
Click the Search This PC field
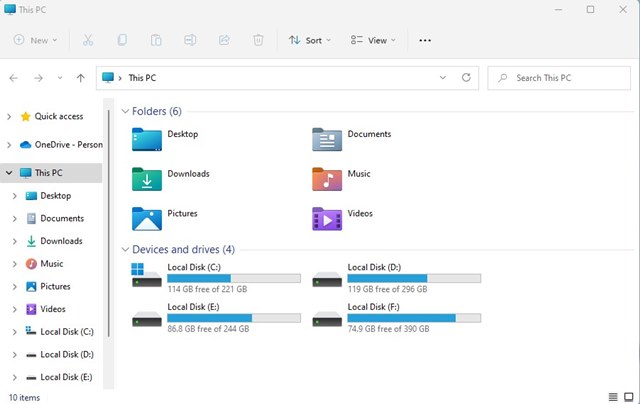click(x=559, y=78)
